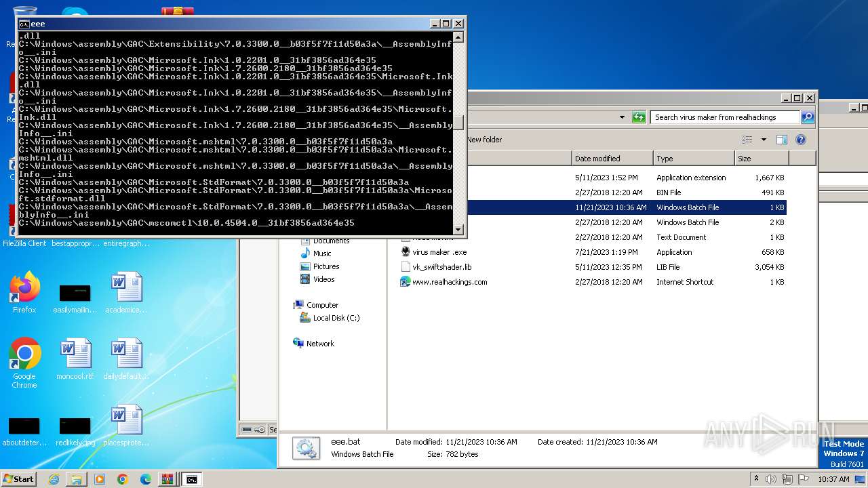Sort by the Date modified column
Image resolution: width=868 pixels, height=488 pixels.
612,159
